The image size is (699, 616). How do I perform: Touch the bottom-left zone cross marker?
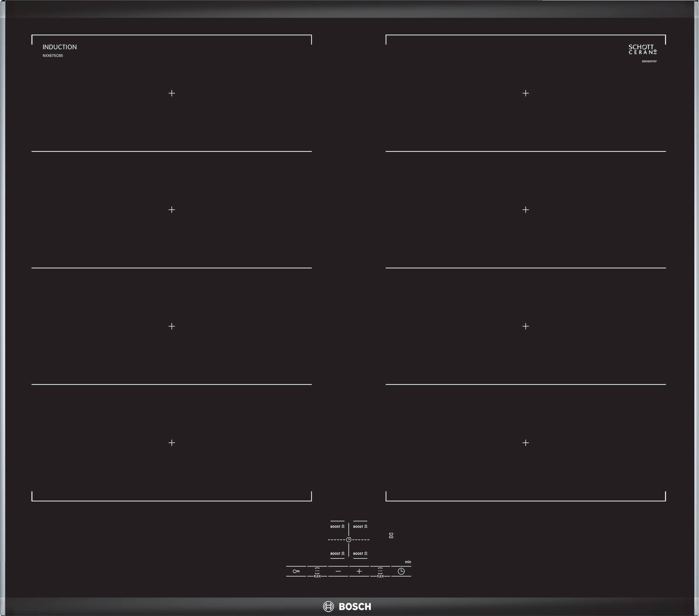(x=172, y=443)
